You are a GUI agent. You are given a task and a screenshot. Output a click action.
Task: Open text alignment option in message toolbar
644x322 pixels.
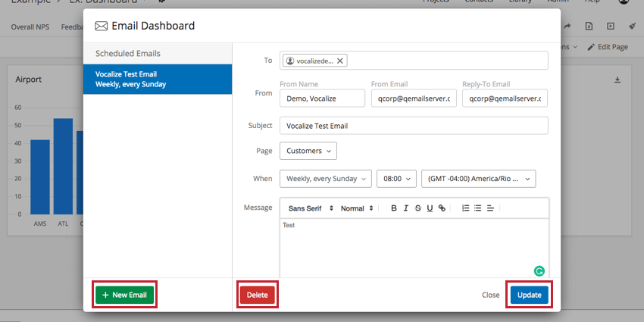(490, 208)
